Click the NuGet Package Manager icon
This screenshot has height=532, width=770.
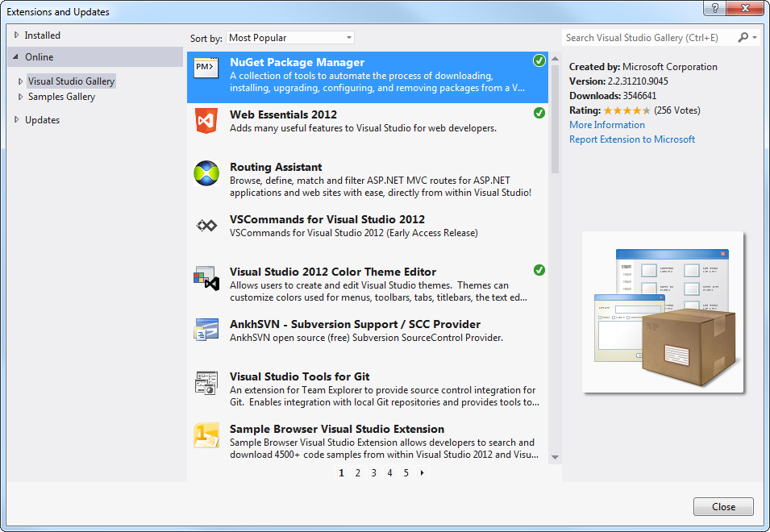pyautogui.click(x=206, y=69)
